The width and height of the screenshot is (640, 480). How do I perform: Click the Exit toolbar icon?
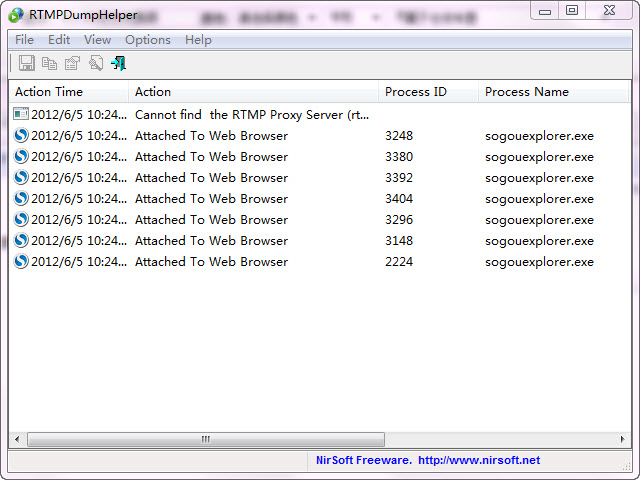click(x=118, y=64)
